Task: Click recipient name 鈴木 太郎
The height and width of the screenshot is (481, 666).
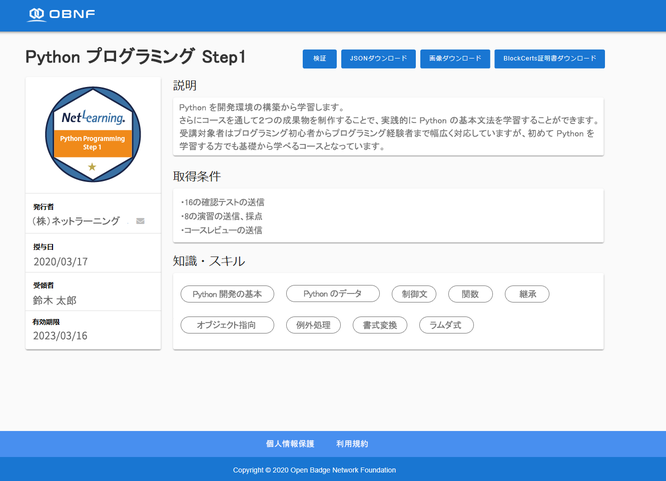Action: (55, 300)
